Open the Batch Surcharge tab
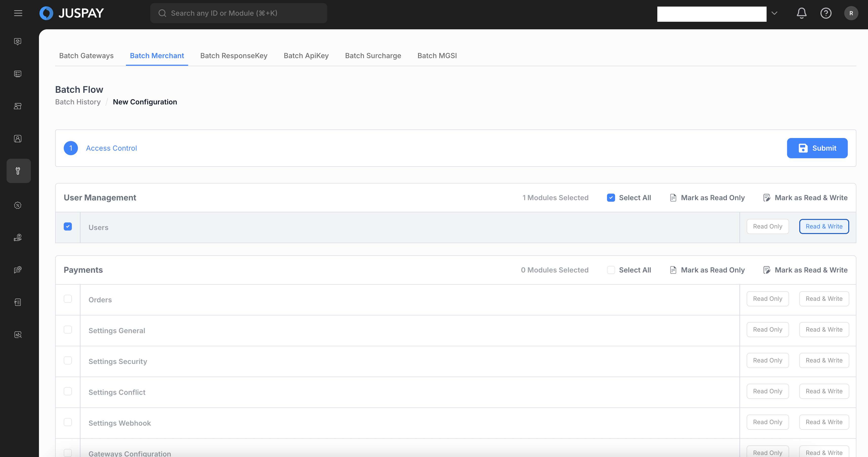Image resolution: width=868 pixels, height=457 pixels. [x=373, y=56]
